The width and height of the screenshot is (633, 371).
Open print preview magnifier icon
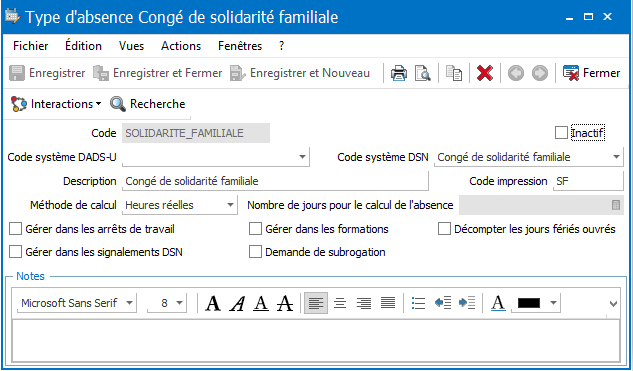point(423,73)
